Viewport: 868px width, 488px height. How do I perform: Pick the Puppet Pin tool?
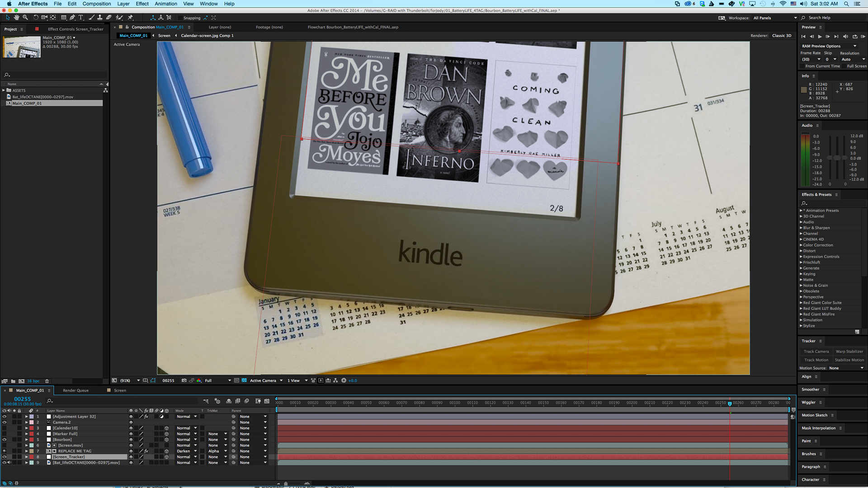pos(130,18)
